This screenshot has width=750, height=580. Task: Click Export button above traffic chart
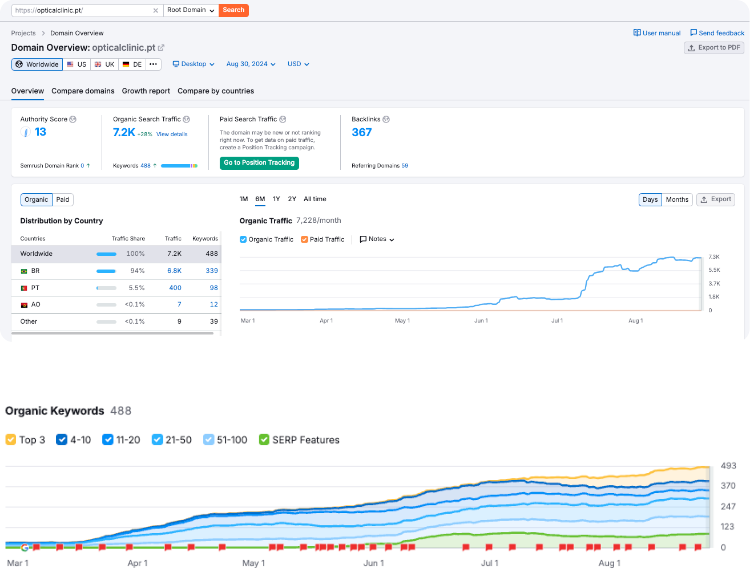point(716,200)
